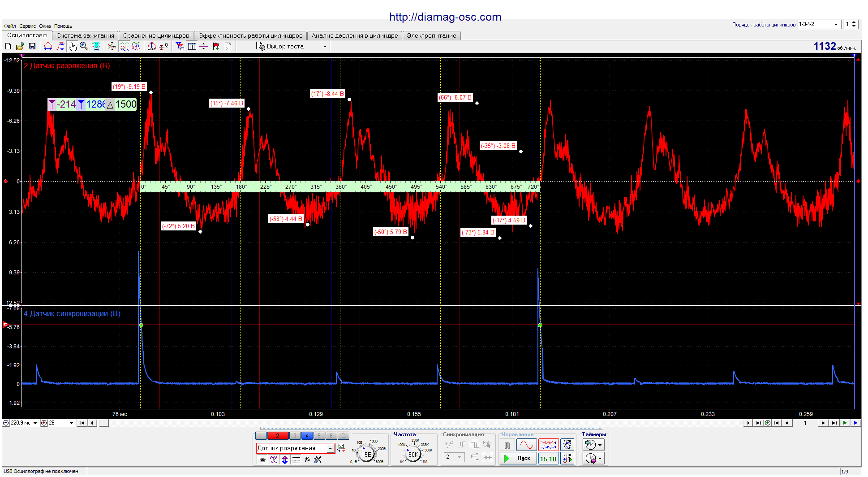Click the line style icon

[x=296, y=460]
